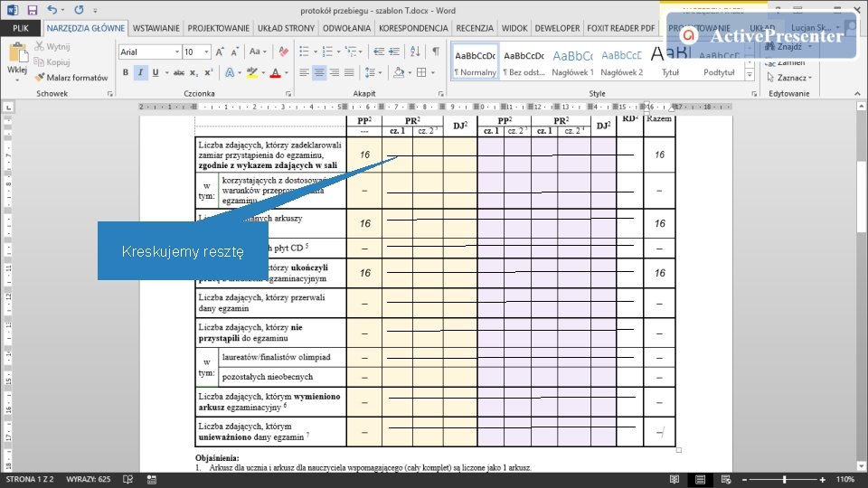The image size is (868, 488).
Task: Justify text alignment
Action: [349, 72]
